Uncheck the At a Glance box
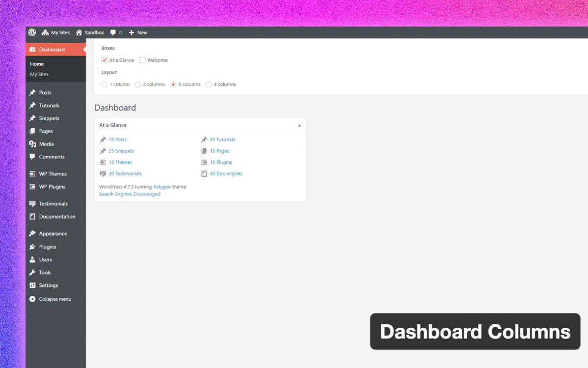The image size is (588, 368). [x=104, y=60]
